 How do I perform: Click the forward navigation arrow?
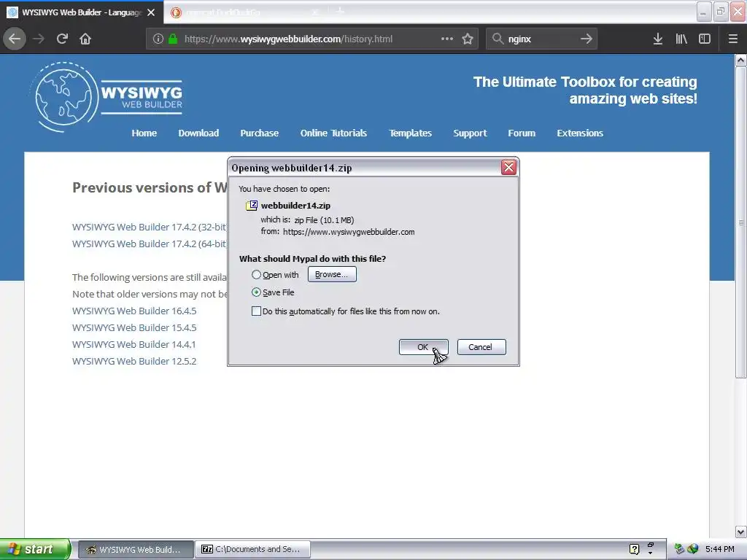pyautogui.click(x=39, y=39)
